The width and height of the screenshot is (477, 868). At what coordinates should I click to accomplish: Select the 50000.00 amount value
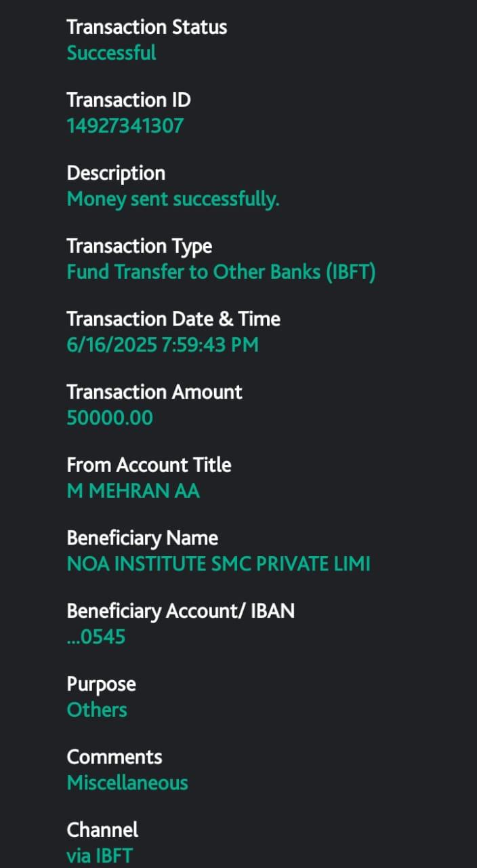(110, 418)
